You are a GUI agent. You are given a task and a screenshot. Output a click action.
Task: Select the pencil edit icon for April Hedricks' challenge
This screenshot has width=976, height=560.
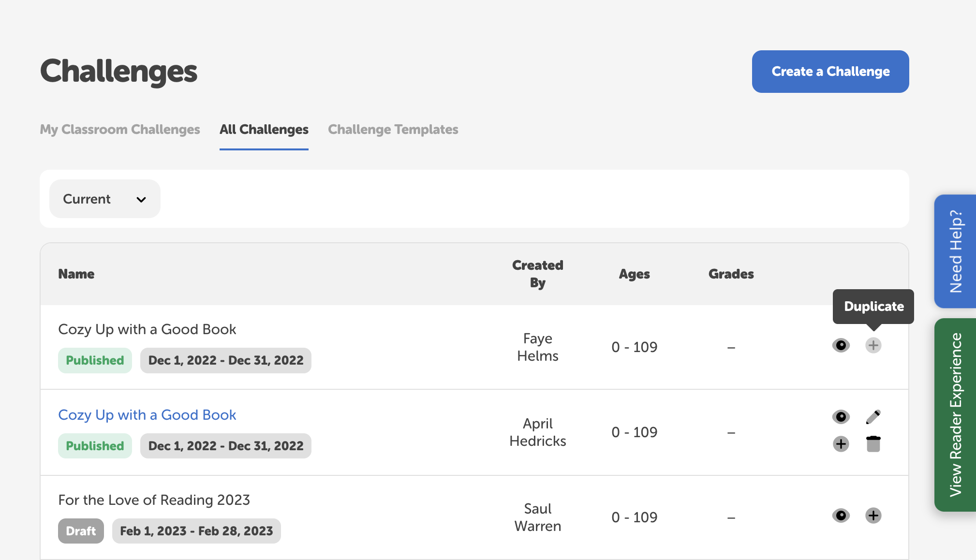(873, 416)
